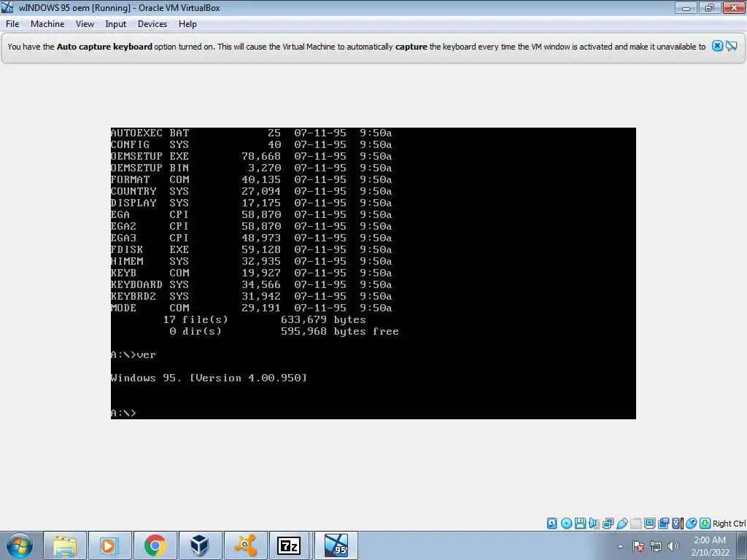This screenshot has width=747, height=560.
Task: Click the OEMSETUP EXE line in the console
Action: [x=251, y=156]
